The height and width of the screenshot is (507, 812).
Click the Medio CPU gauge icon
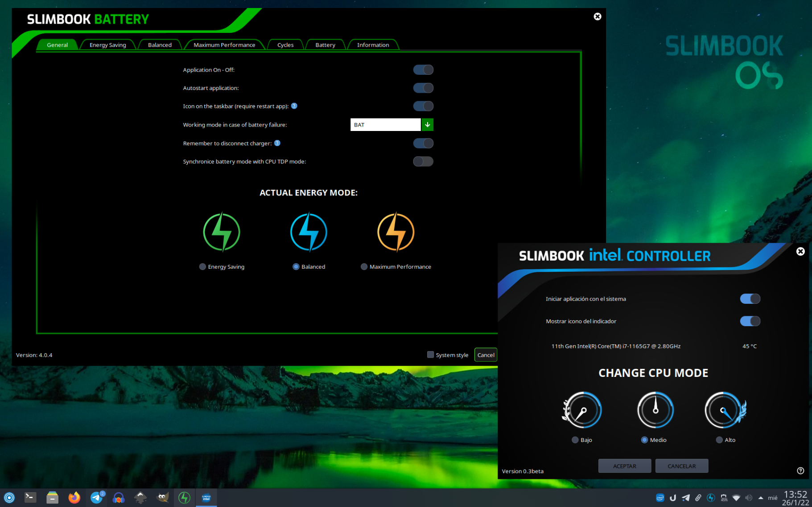point(655,410)
